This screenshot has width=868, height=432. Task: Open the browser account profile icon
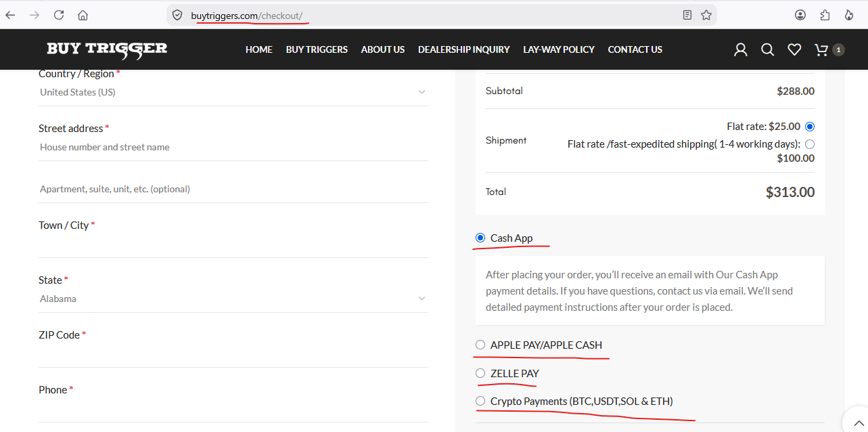pos(800,15)
